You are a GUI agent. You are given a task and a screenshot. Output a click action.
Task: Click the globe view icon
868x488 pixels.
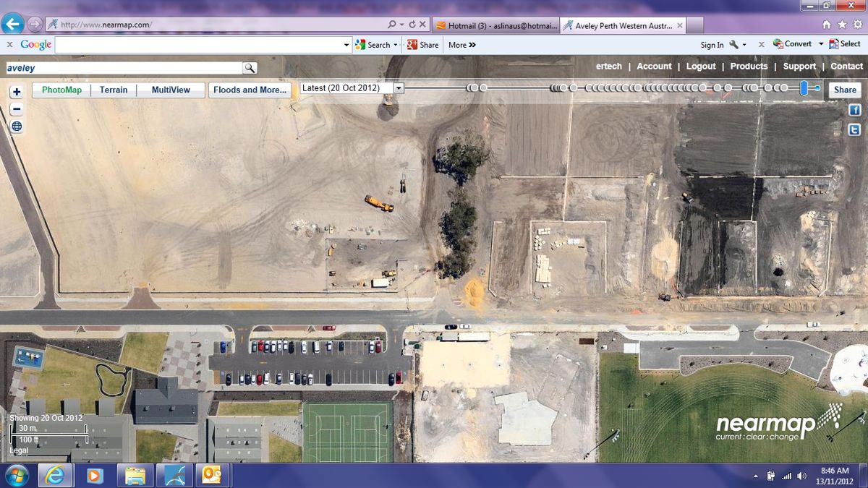[17, 127]
